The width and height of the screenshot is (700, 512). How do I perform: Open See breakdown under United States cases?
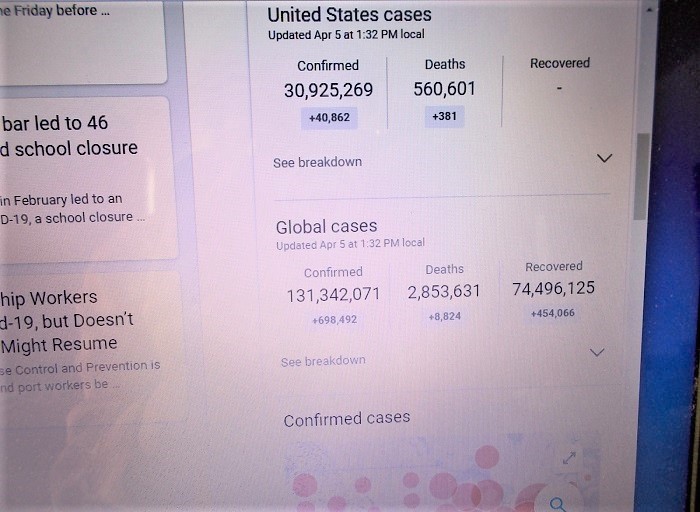318,162
